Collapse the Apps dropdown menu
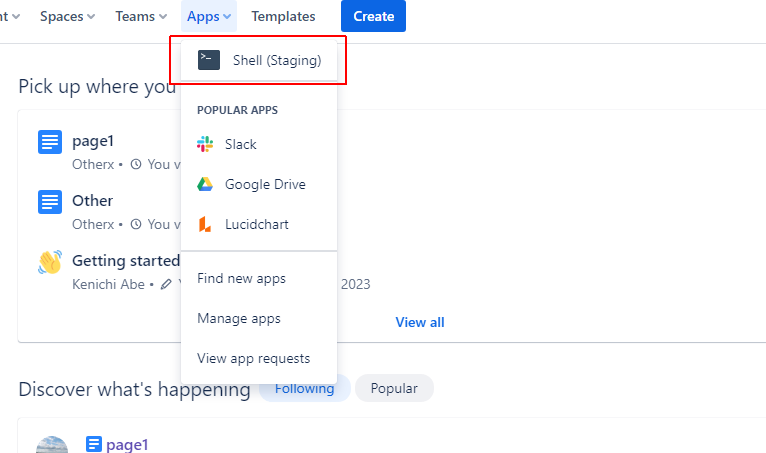 tap(210, 16)
